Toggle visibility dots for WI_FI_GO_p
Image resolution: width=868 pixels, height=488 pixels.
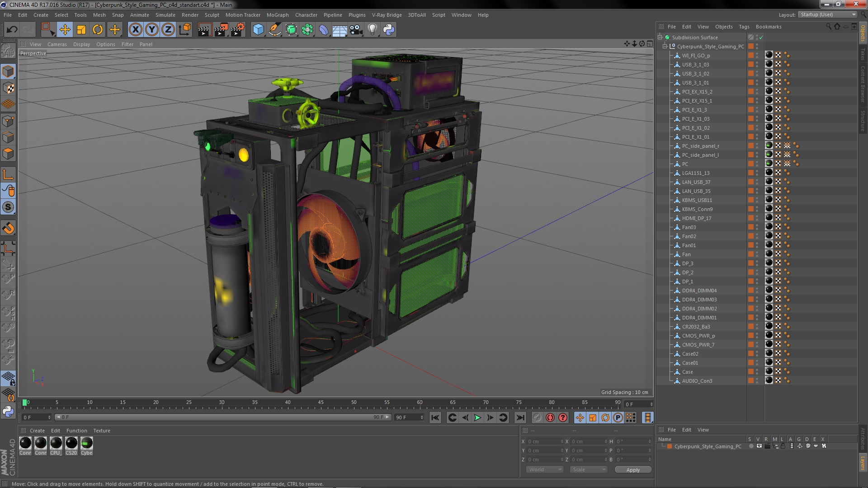pyautogui.click(x=757, y=56)
